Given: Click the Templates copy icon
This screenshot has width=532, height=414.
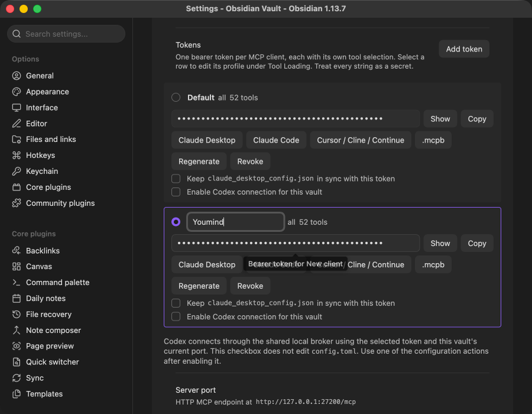Looking at the screenshot, I should point(17,394).
